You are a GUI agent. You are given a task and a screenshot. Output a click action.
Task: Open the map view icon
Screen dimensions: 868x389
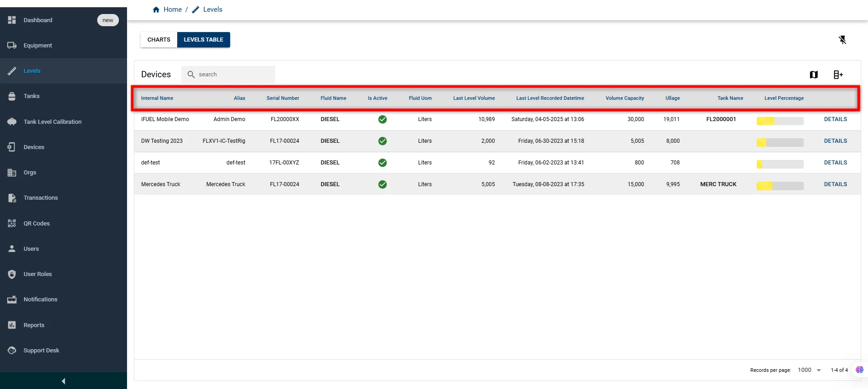tap(814, 75)
